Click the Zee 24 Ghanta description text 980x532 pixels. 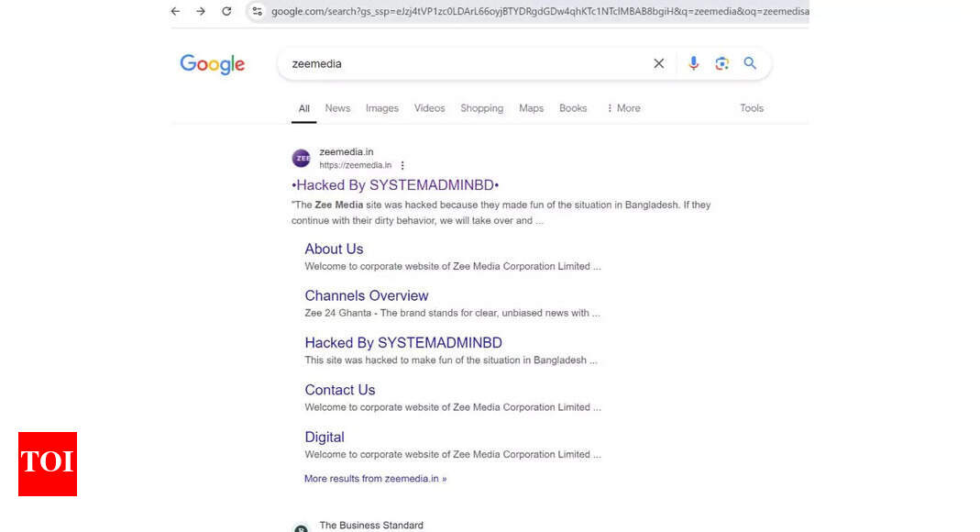[x=452, y=313]
